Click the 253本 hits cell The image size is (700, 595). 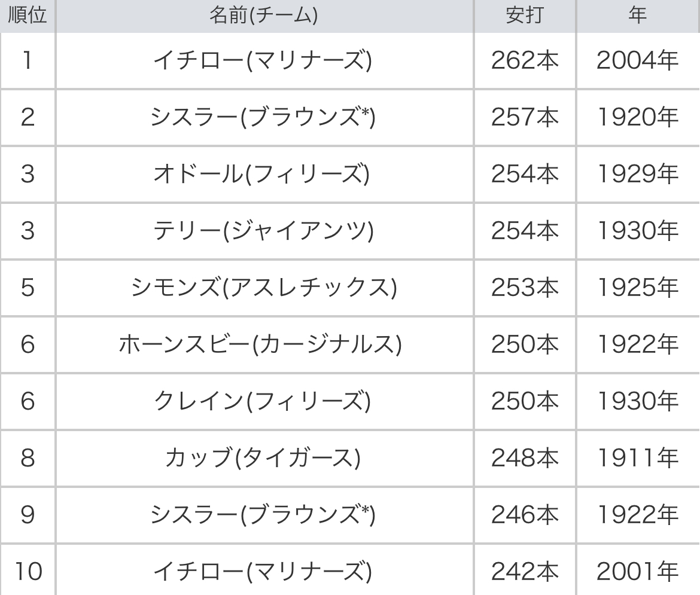525,288
